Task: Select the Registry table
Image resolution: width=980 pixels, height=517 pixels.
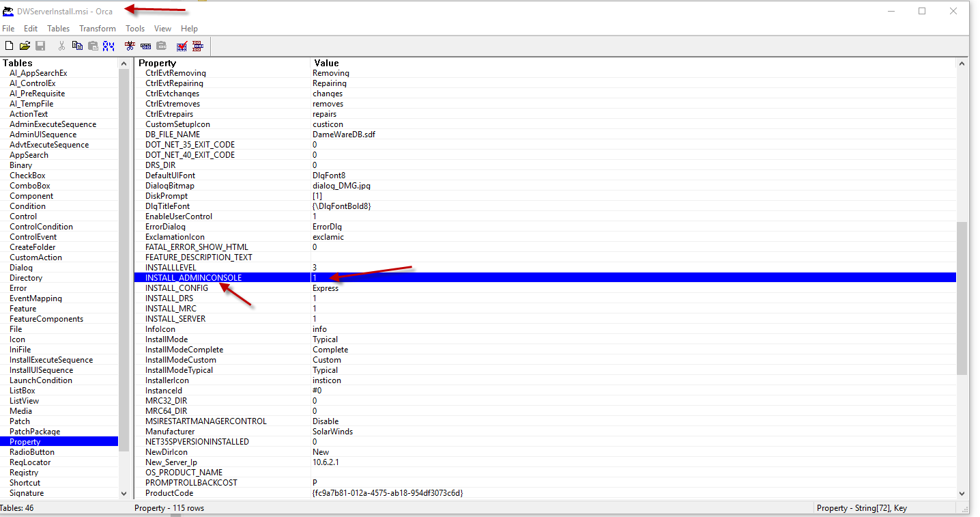Action: click(x=24, y=473)
